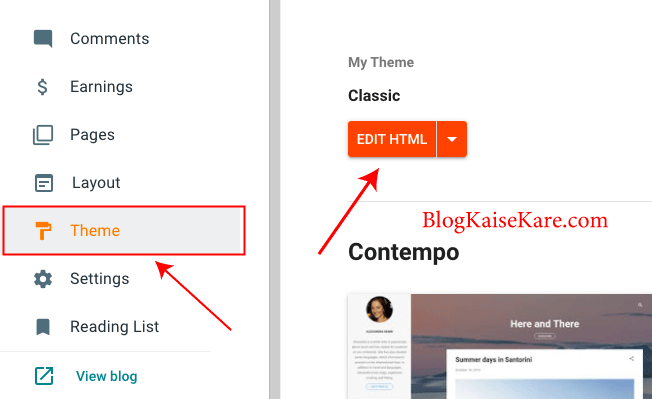Select the Contempo theme preview thumbnail

click(x=500, y=346)
